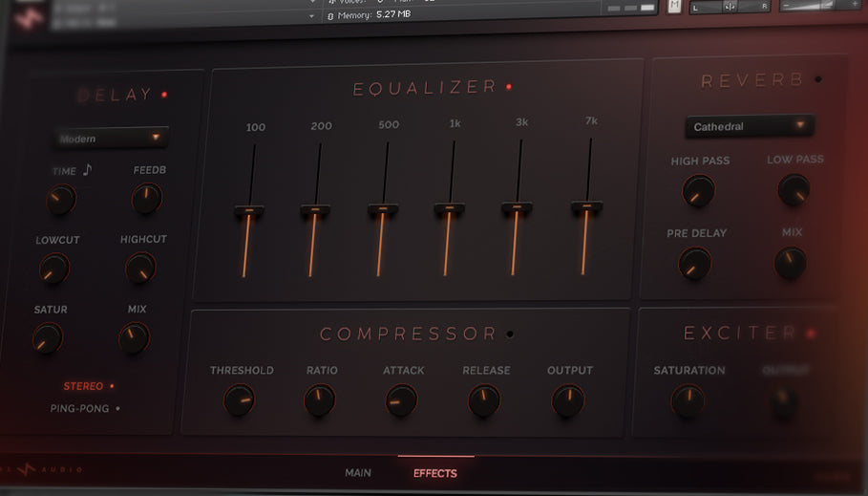
Task: Toggle the Delay effect power LED
Action: point(164,95)
